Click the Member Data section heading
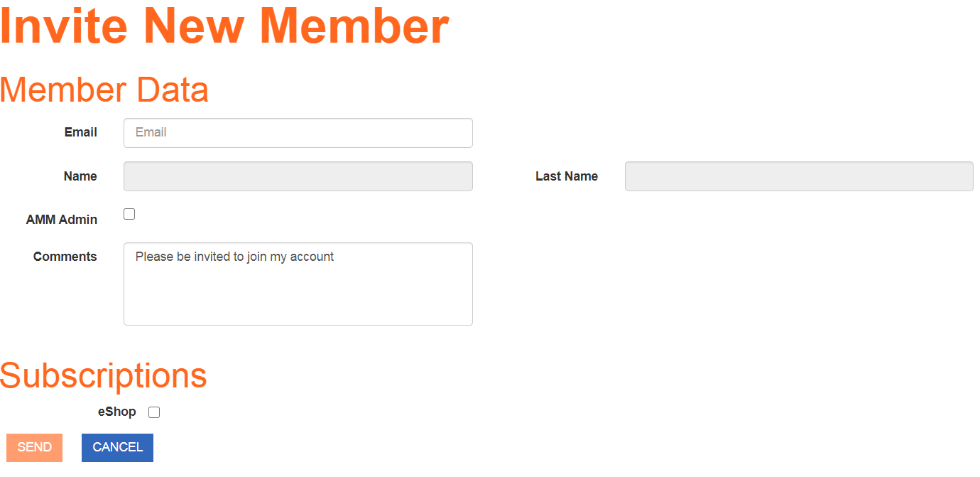Image resolution: width=980 pixels, height=477 pixels. point(104,90)
